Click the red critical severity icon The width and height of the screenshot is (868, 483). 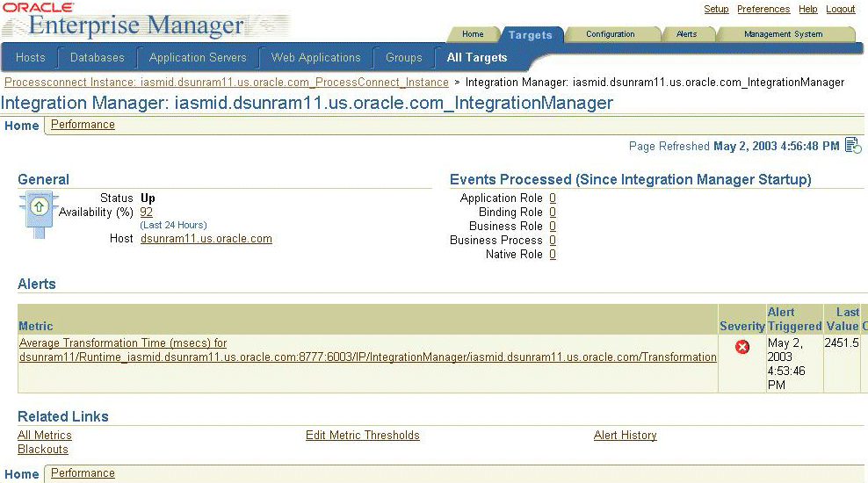pyautogui.click(x=742, y=347)
